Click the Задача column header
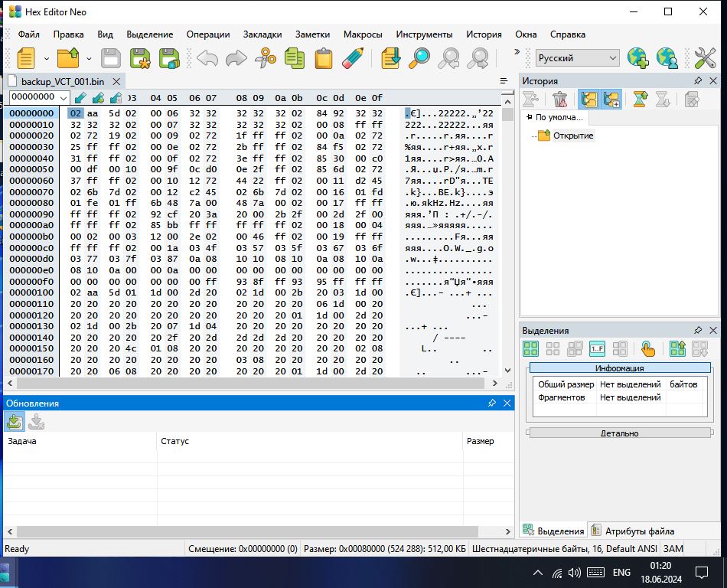The image size is (727, 588). click(x=80, y=441)
